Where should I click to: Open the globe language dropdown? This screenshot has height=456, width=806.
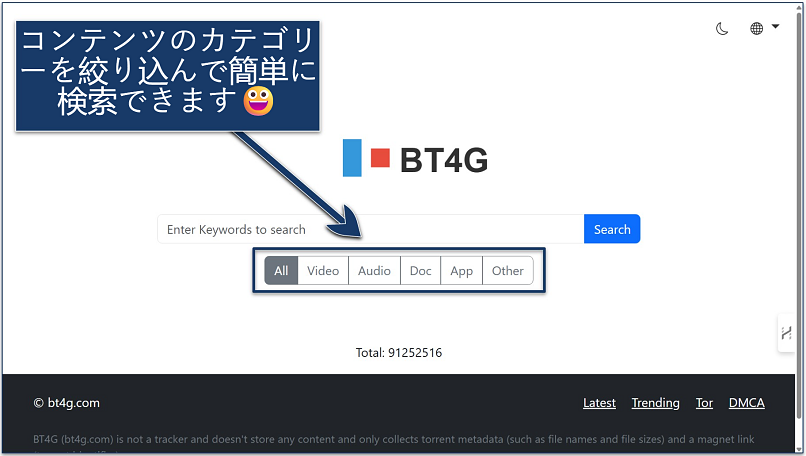(x=763, y=29)
